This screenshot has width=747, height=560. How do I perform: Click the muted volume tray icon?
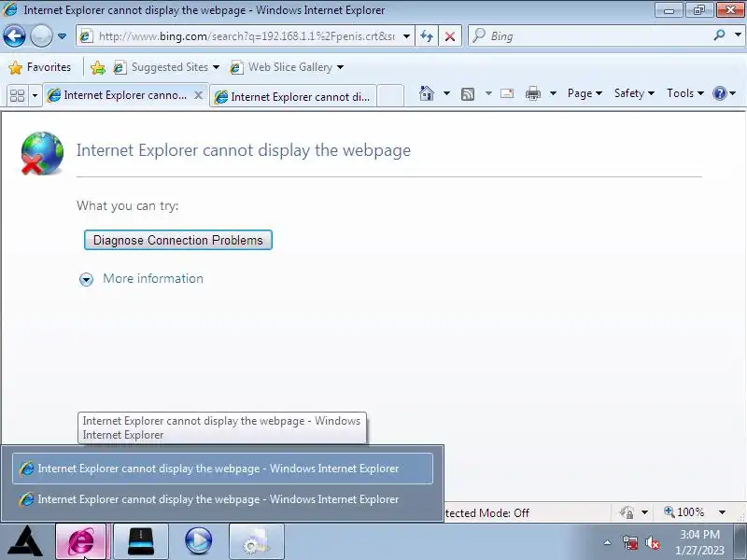pos(652,542)
